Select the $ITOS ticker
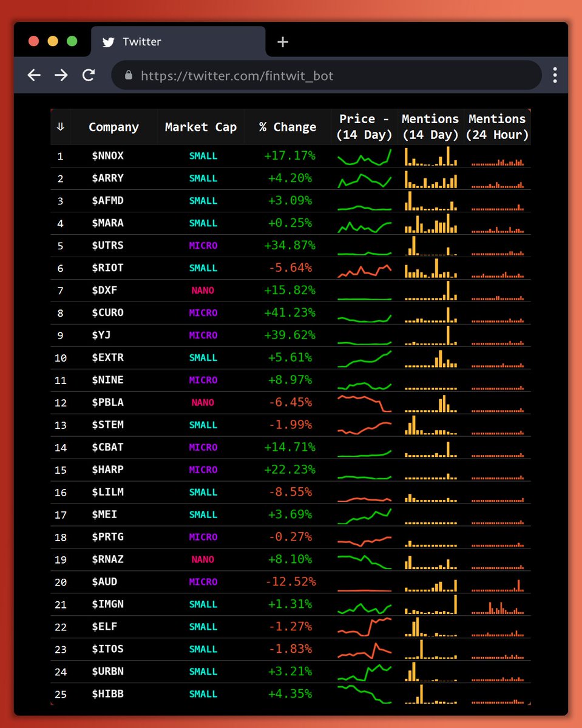 [108, 649]
